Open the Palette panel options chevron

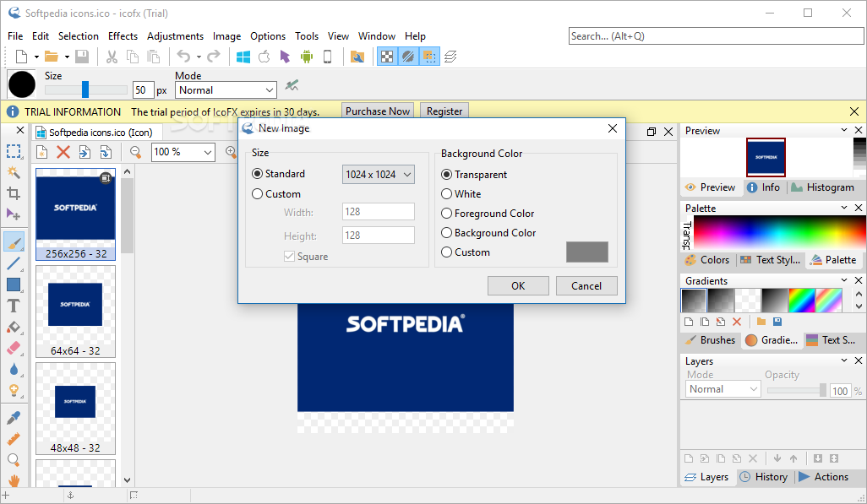844,207
